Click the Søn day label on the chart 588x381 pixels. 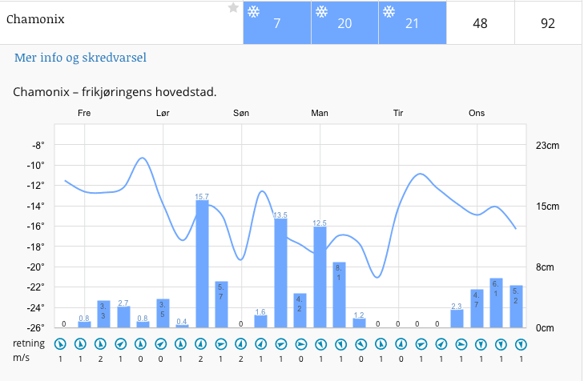click(x=241, y=113)
